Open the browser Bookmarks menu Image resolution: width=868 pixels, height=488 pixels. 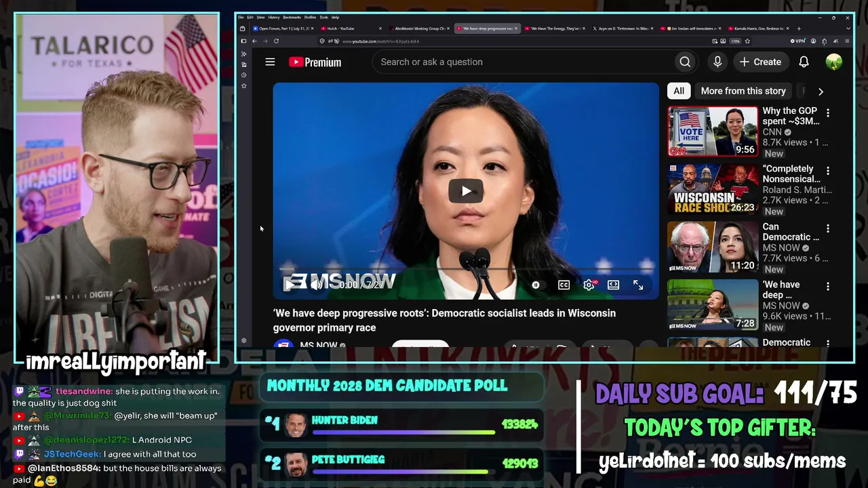coord(292,17)
